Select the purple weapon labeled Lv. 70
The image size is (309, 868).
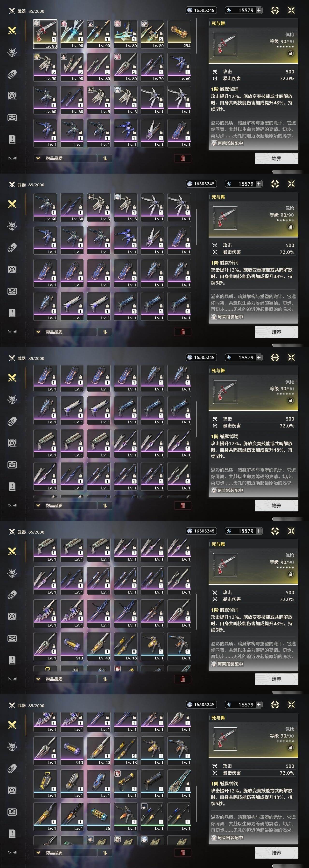point(153,67)
